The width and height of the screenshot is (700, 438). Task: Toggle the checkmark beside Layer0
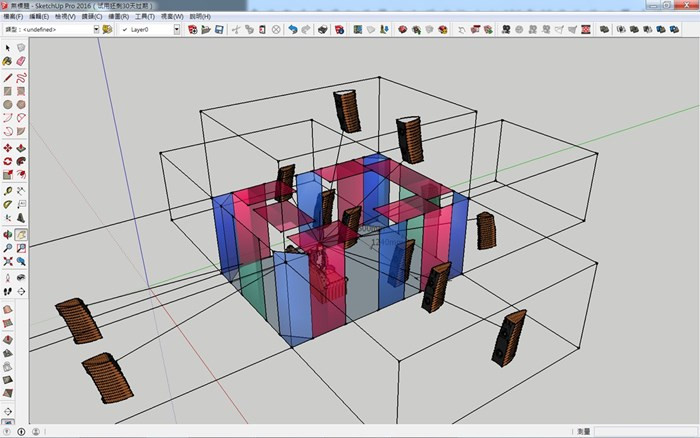123,30
